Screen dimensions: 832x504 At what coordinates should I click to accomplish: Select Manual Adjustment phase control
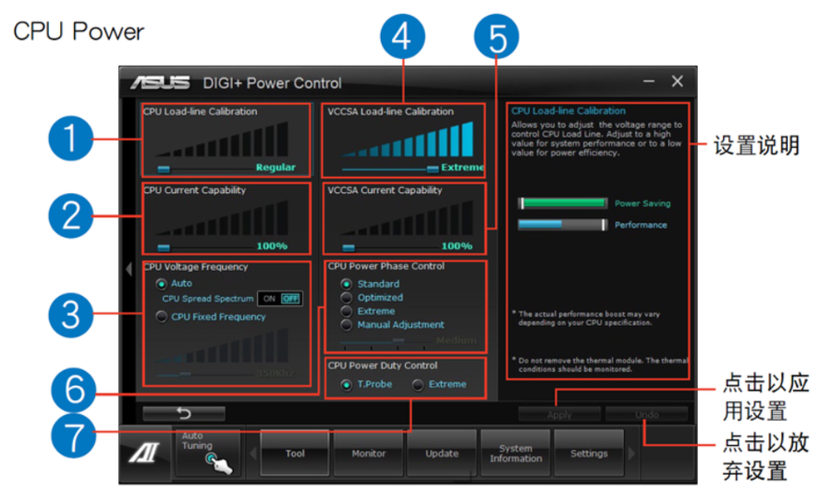point(346,324)
